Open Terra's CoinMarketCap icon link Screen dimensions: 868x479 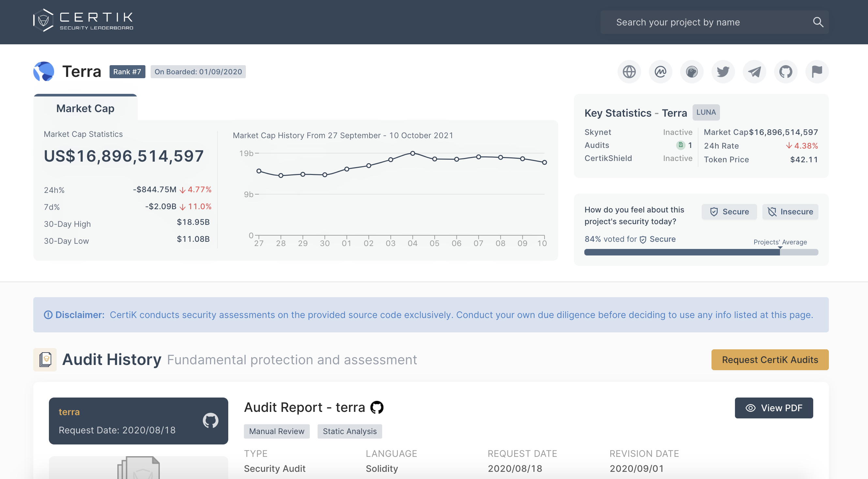pyautogui.click(x=660, y=72)
